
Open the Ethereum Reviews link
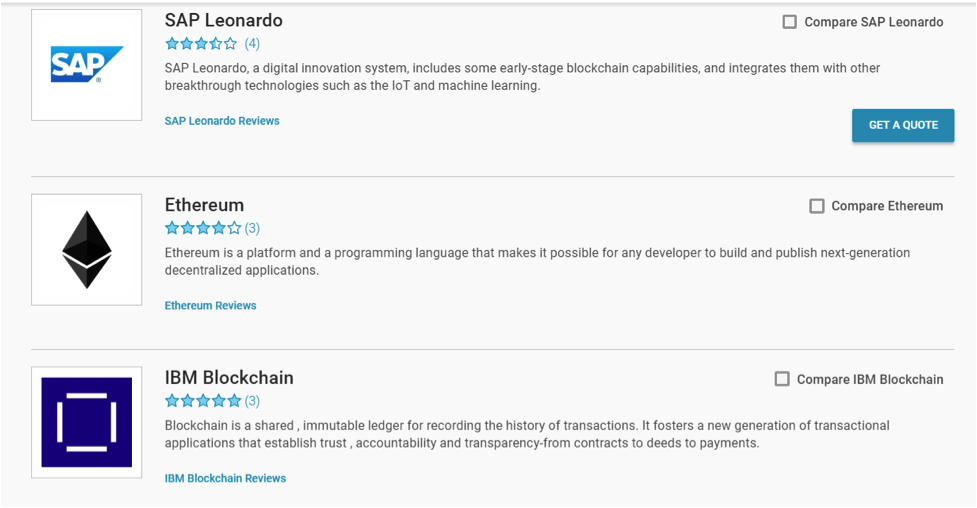(211, 305)
